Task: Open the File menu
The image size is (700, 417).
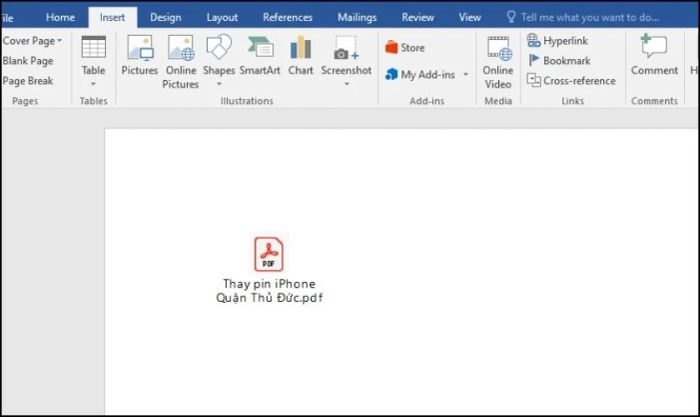Action: tap(7, 18)
